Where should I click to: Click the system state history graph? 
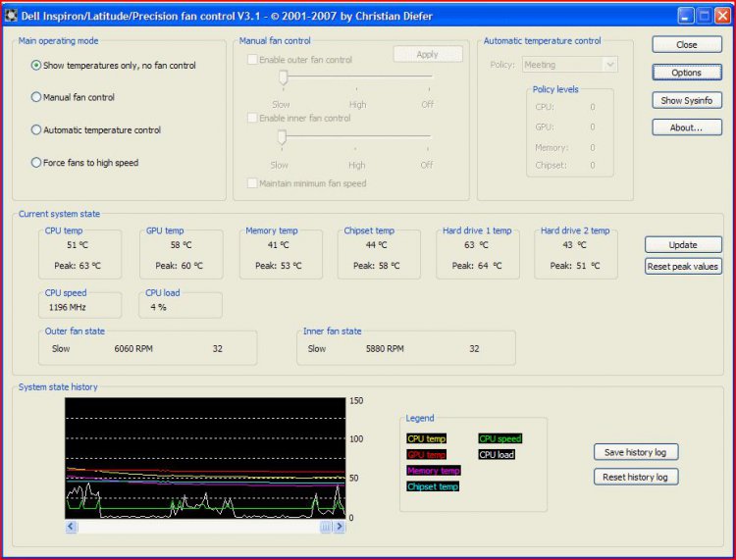click(205, 458)
